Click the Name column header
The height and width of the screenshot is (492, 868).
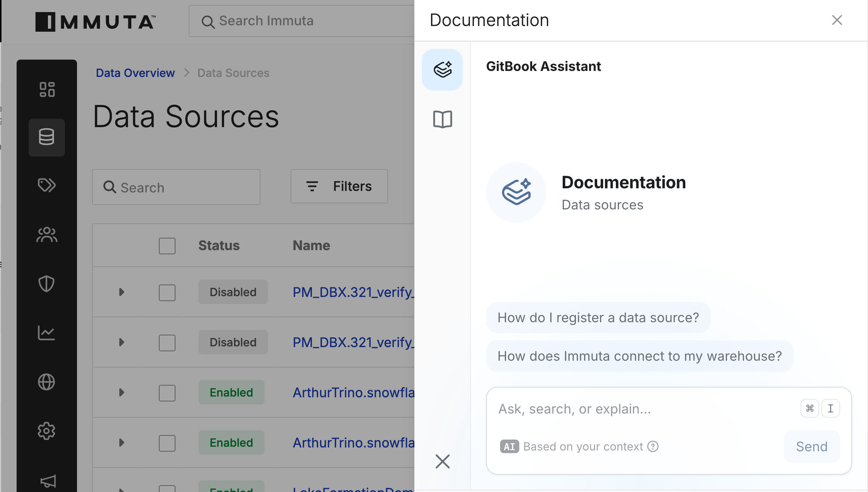311,246
